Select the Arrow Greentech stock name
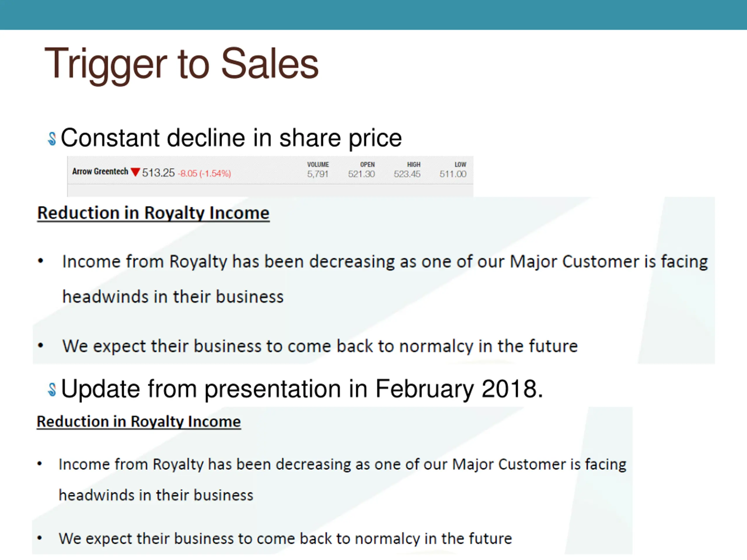The height and width of the screenshot is (560, 747). pyautogui.click(x=100, y=171)
